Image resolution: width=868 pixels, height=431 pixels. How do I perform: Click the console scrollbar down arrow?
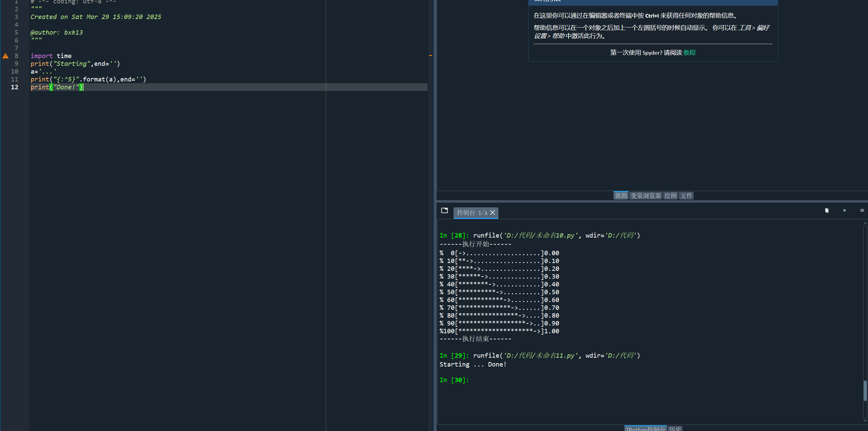point(865,421)
